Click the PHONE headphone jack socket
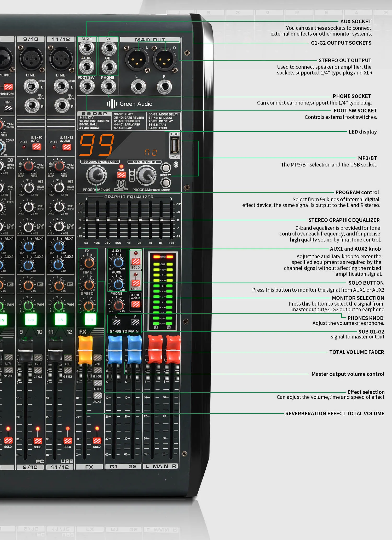Screen dimensions: 392x540 coord(108,86)
